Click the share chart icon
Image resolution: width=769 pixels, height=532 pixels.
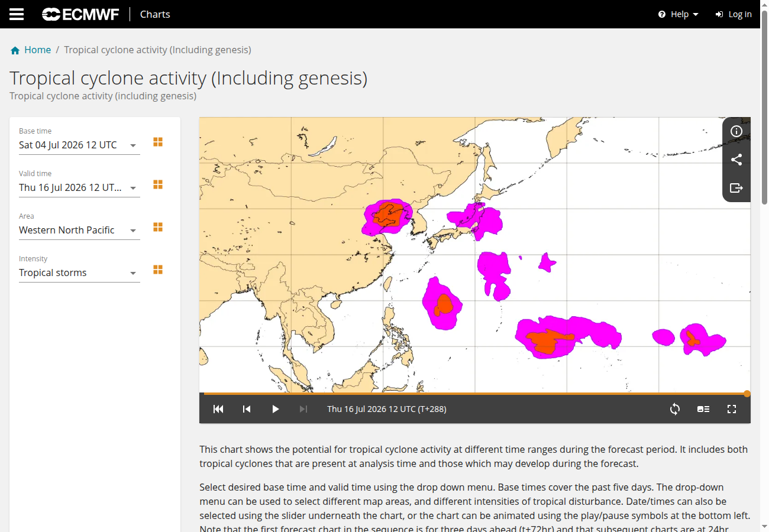[736, 160]
